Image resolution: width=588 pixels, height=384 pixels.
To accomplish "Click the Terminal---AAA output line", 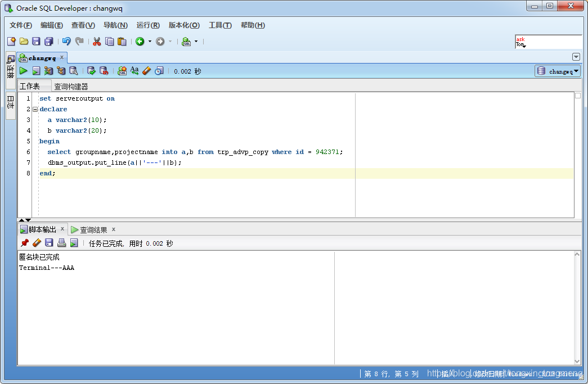I will [47, 268].
